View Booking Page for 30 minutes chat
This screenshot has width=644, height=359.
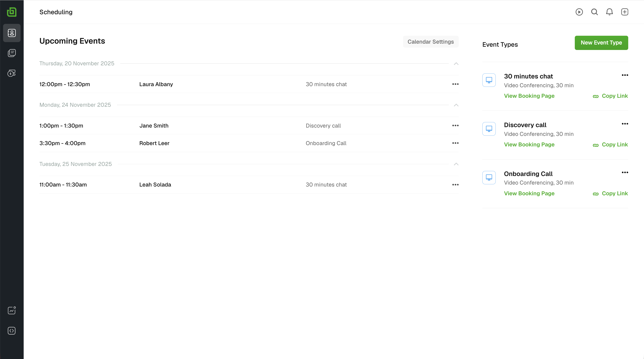[529, 96]
